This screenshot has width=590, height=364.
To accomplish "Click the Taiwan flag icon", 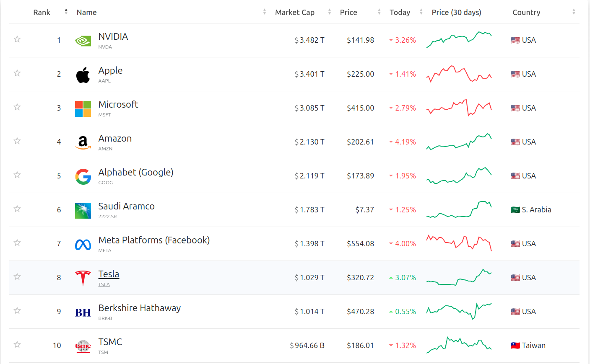I will [x=515, y=346].
